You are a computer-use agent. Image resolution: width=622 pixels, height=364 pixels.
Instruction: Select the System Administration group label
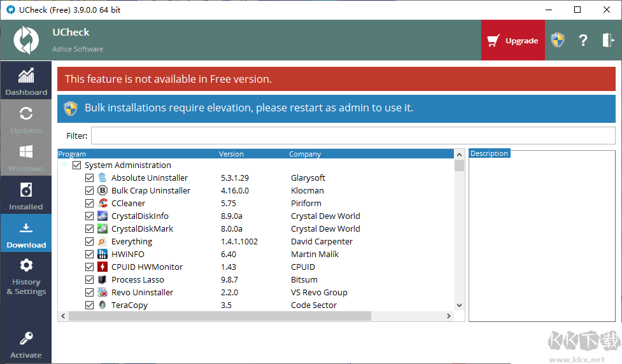[128, 165]
